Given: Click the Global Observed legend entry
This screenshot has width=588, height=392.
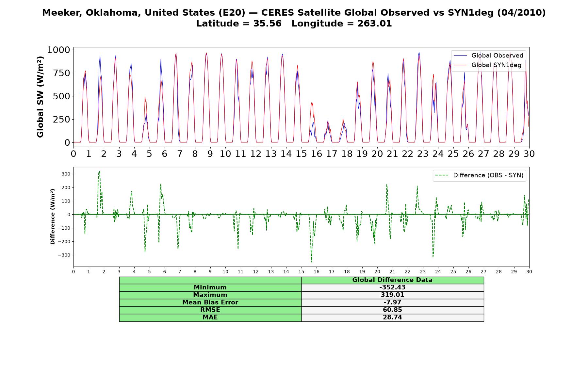Looking at the screenshot, I should point(489,56).
